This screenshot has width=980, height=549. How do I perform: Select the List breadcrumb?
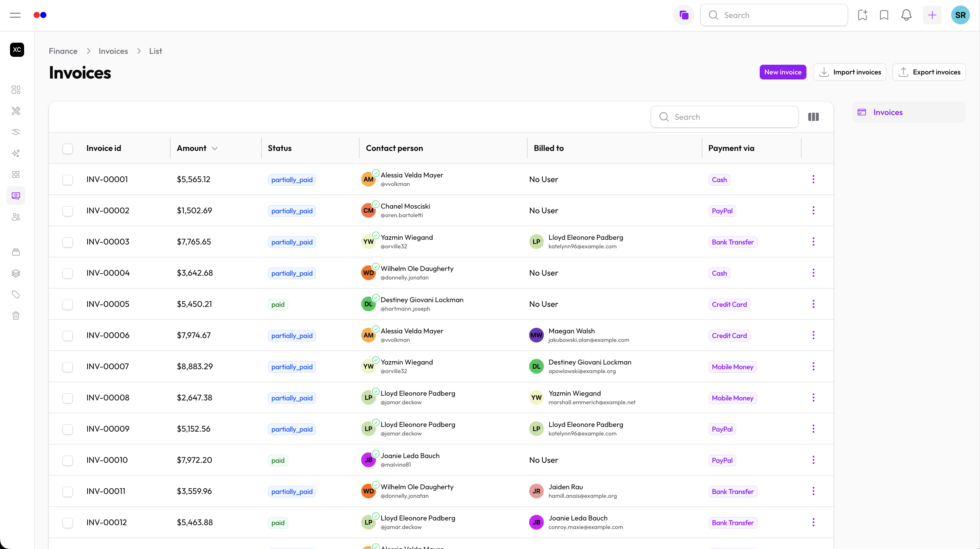point(156,51)
